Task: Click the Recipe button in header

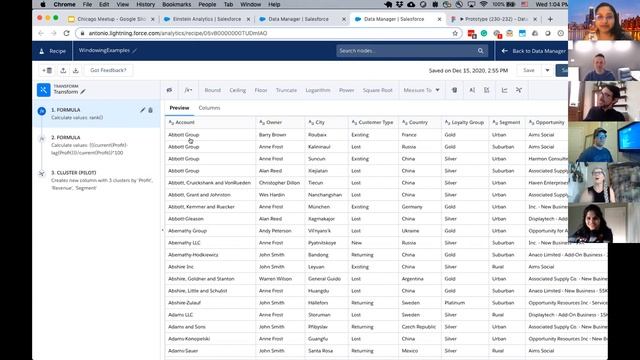Action: pos(53,51)
